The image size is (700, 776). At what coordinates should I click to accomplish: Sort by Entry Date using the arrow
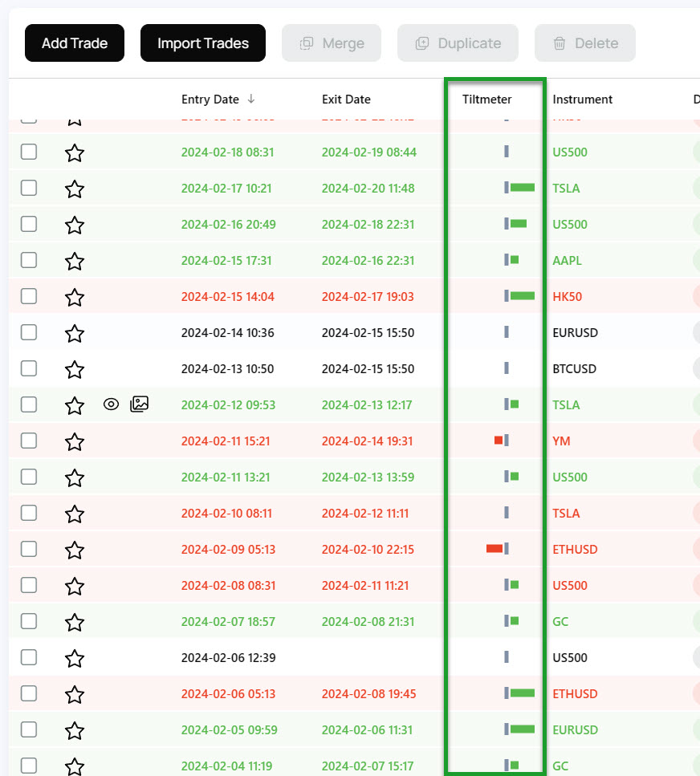point(251,100)
